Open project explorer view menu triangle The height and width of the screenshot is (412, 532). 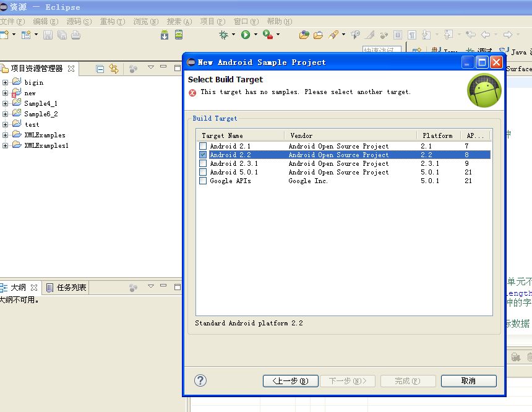point(151,67)
